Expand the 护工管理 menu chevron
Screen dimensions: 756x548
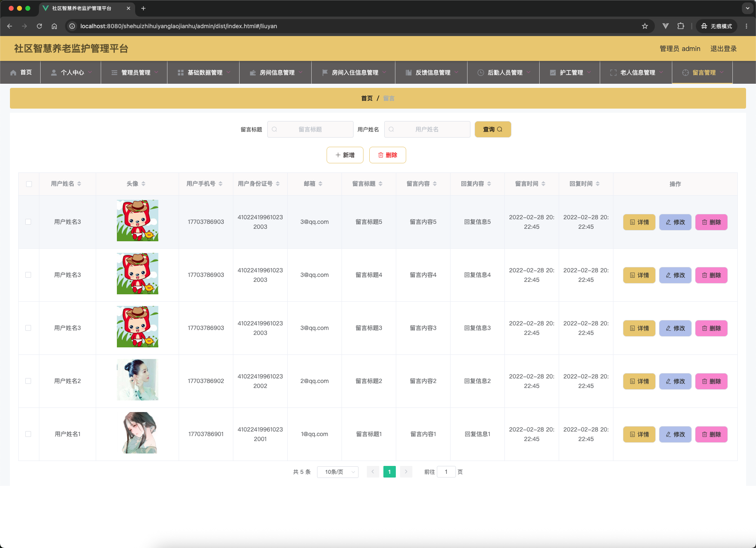point(589,72)
